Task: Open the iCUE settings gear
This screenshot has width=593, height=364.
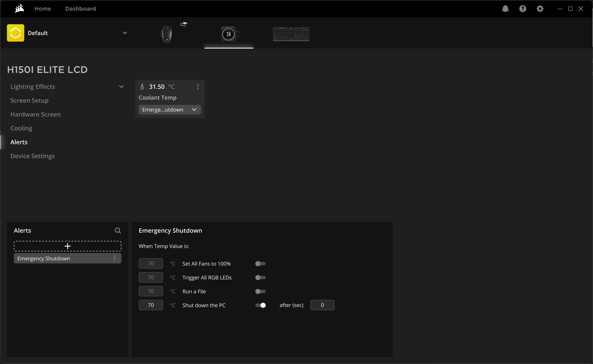Action: pyautogui.click(x=540, y=9)
